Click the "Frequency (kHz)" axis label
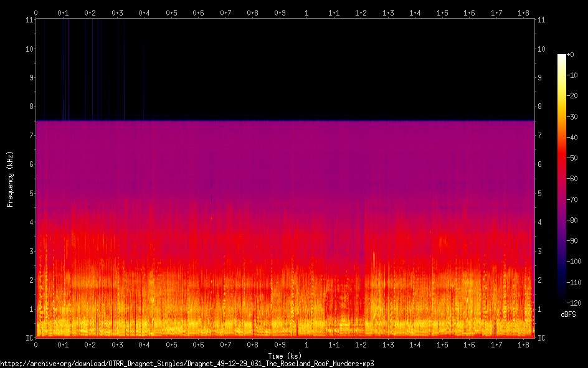The width and height of the screenshot is (588, 368). click(x=10, y=179)
